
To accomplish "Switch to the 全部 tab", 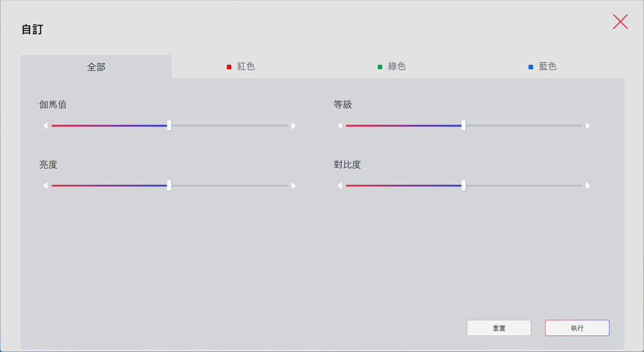I will click(x=96, y=67).
